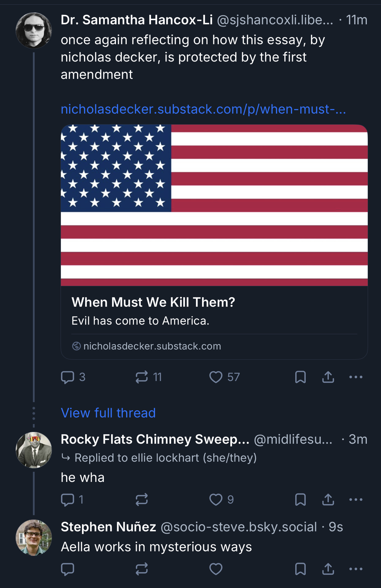381x588 pixels.
Task: Reply to the 'he wha' post
Action: (68, 500)
